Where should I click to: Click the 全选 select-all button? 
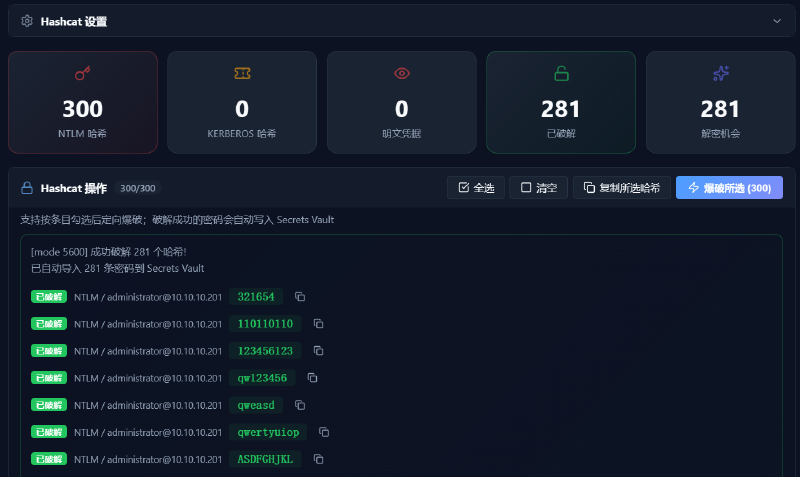pos(476,188)
